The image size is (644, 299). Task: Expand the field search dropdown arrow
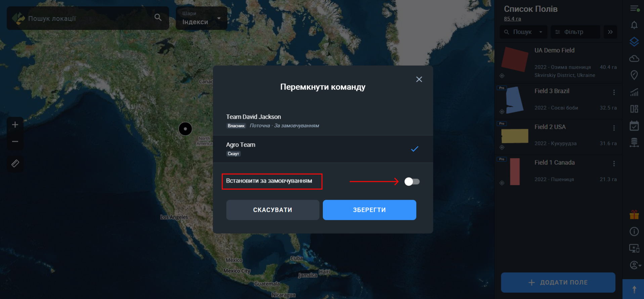(541, 32)
